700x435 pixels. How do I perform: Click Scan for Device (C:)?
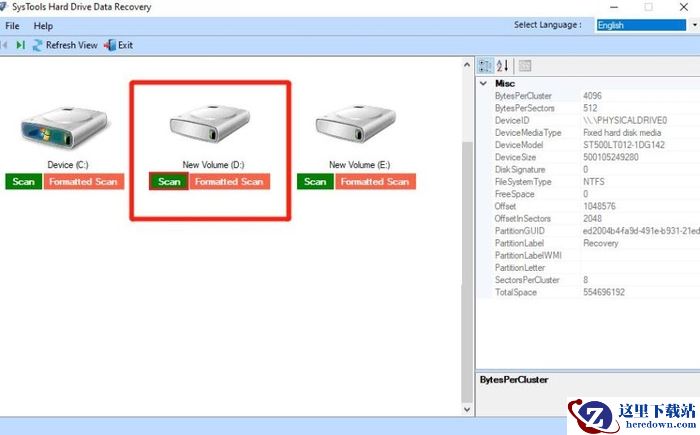pos(24,182)
